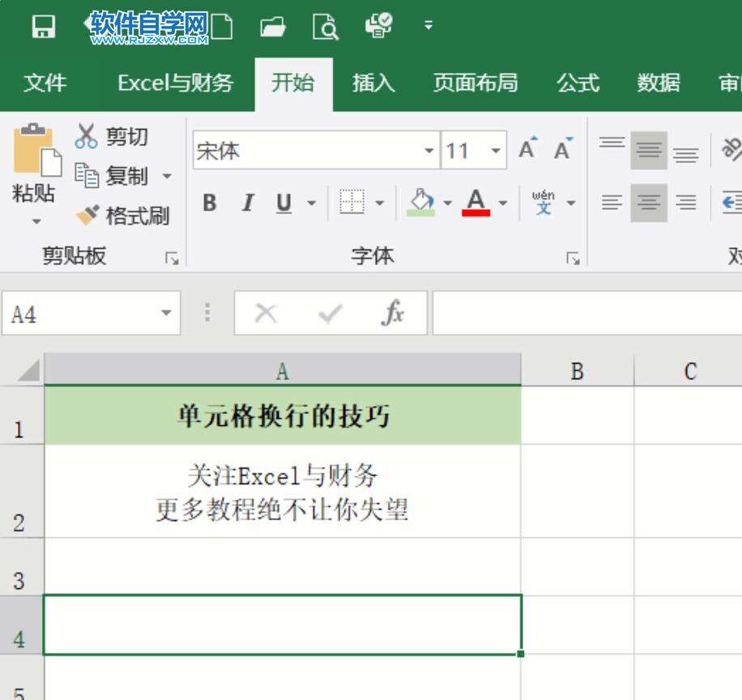Save the workbook via Quick Access toolbar

coord(43,25)
